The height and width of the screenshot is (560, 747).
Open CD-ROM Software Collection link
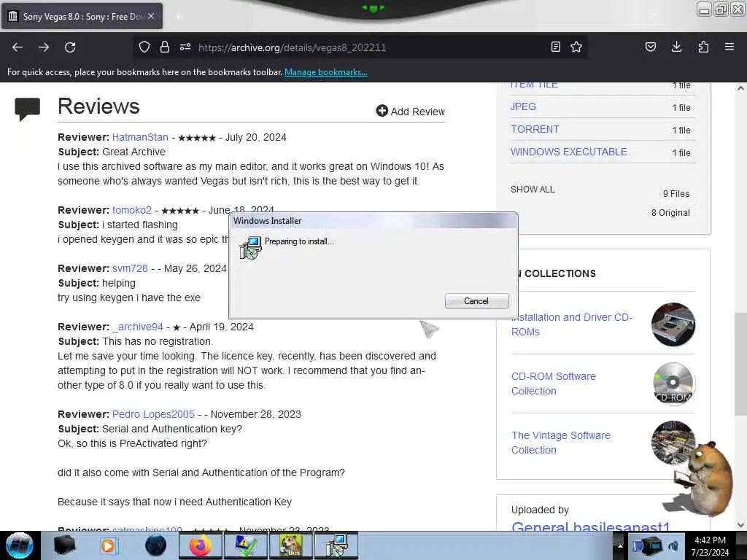[553, 384]
